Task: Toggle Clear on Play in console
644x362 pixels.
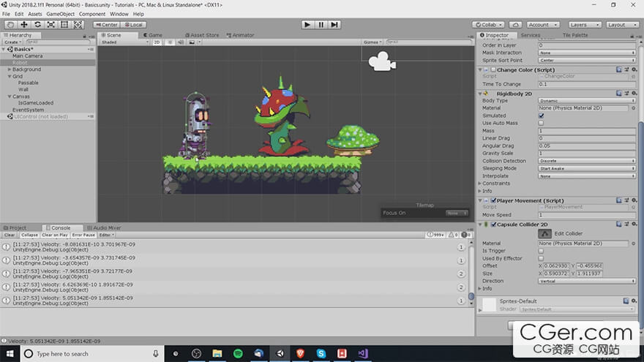Action: [55, 235]
